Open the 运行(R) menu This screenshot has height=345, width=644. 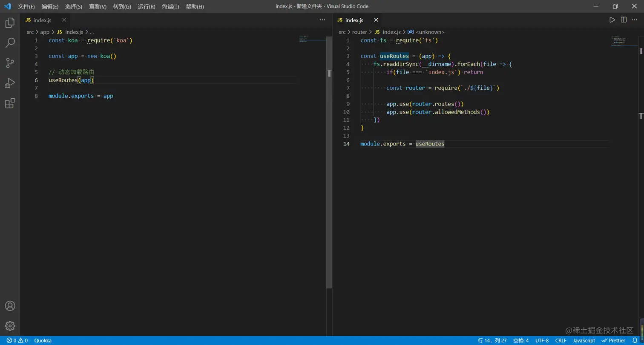pos(147,6)
